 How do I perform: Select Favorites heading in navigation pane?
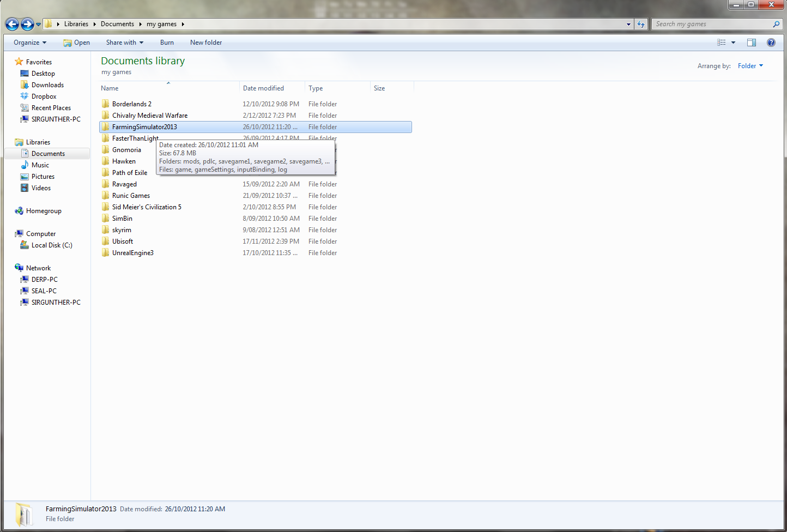point(39,62)
